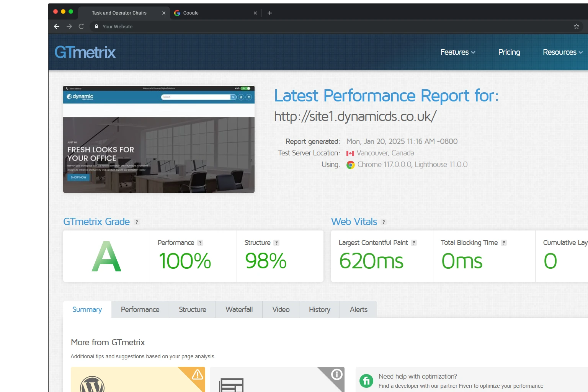
Task: Go forward using the browser forward arrow
Action: (x=69, y=26)
